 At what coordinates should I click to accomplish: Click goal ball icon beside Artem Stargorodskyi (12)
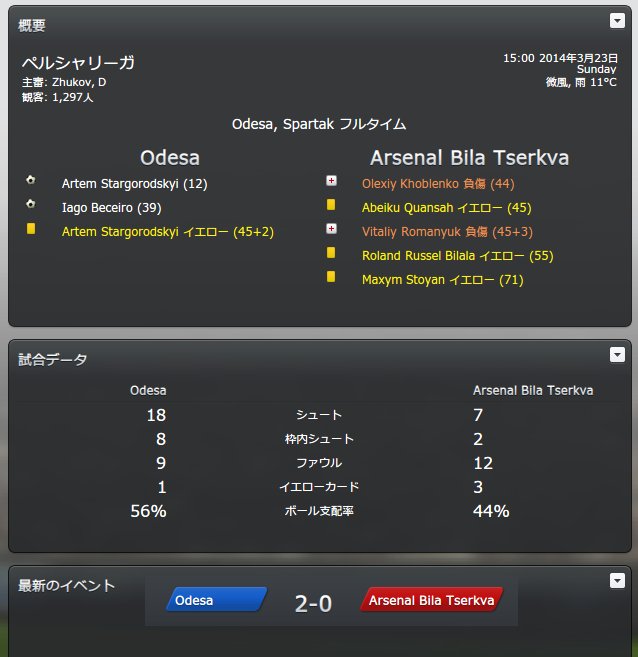click(31, 180)
